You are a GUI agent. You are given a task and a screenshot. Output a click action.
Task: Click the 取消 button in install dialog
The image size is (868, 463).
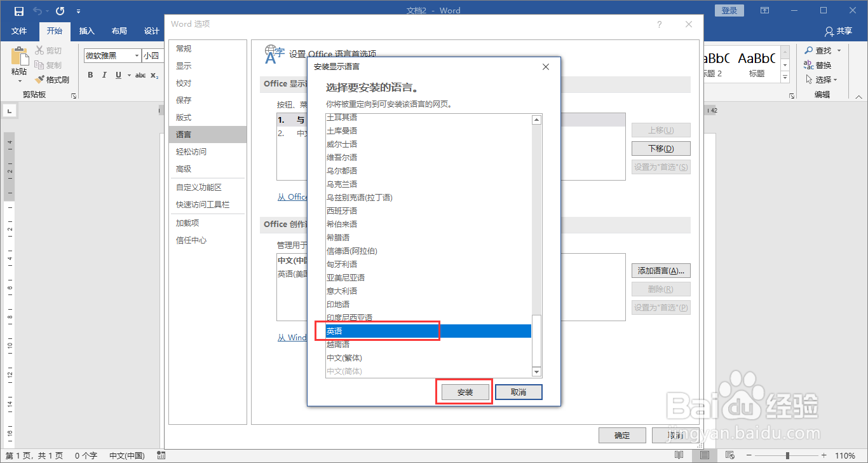pos(519,392)
